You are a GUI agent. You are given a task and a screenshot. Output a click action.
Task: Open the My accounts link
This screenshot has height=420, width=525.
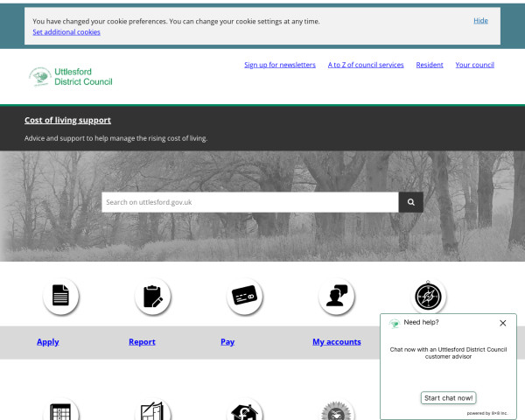tap(337, 342)
